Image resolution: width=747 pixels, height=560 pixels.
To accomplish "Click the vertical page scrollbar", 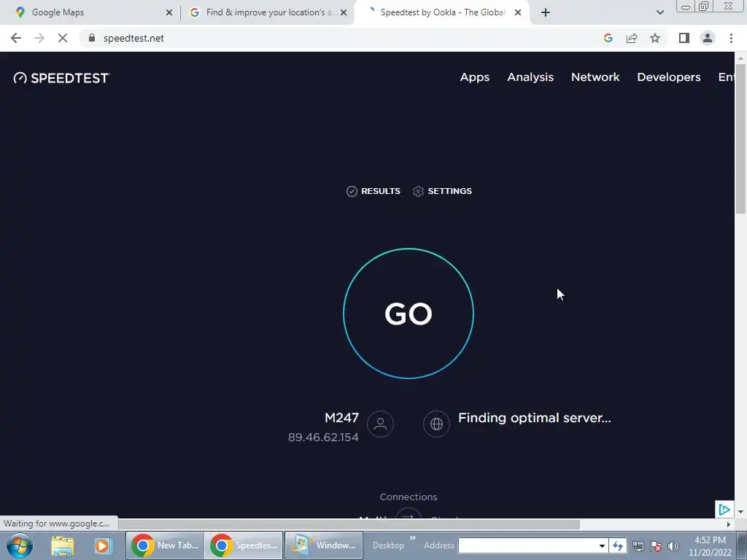I will 741,138.
